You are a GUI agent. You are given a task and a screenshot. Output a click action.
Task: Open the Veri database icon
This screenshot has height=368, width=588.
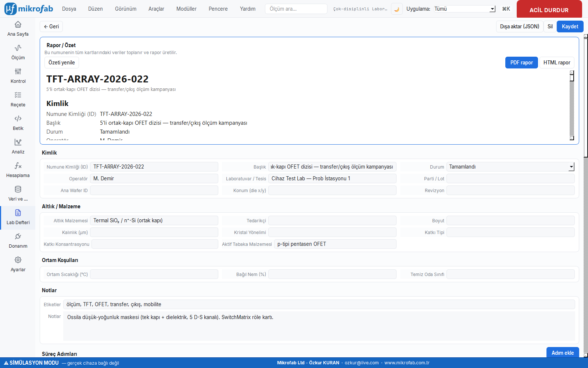pyautogui.click(x=18, y=189)
